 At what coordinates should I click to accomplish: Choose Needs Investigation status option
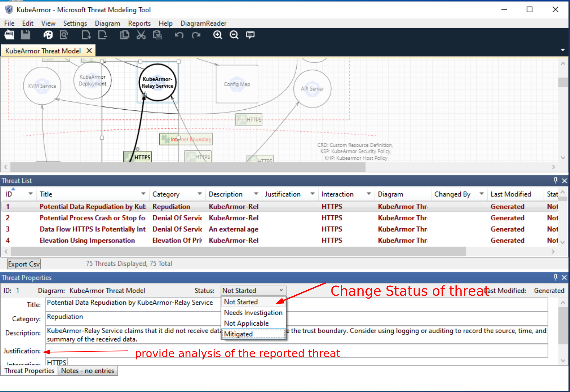pos(253,313)
